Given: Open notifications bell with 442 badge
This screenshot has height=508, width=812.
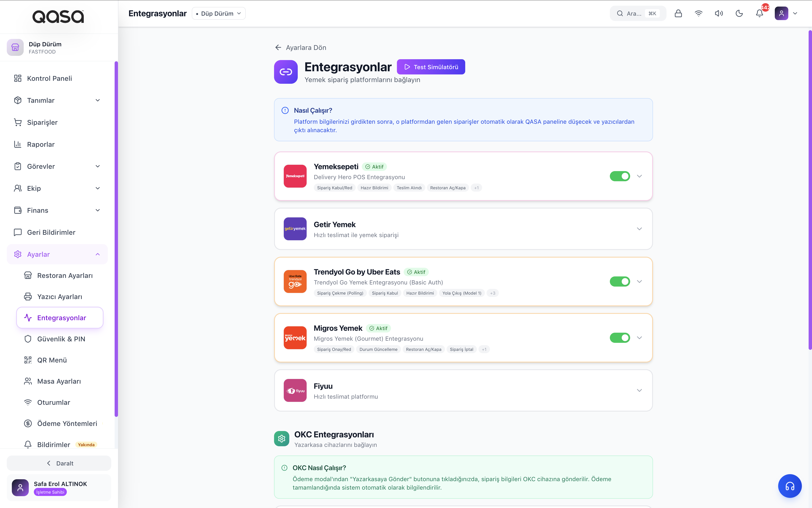Looking at the screenshot, I should tap(760, 14).
